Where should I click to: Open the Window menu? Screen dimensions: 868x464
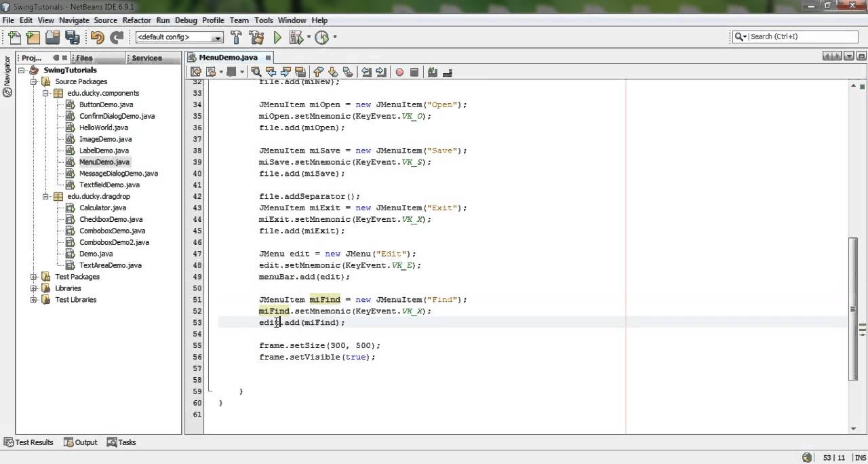click(292, 20)
